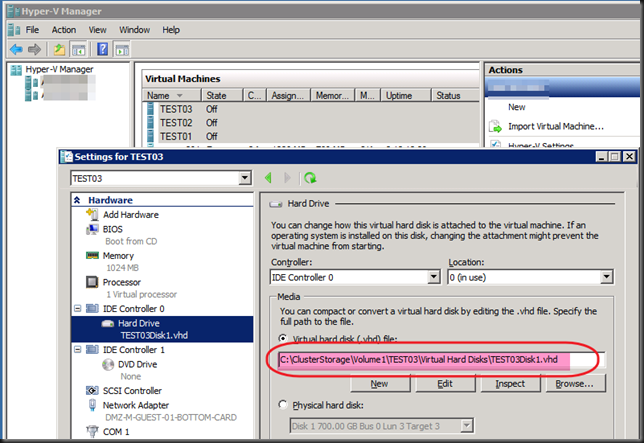Image resolution: width=644 pixels, height=443 pixels.
Task: Click the Uptime column header
Action: tap(406, 96)
